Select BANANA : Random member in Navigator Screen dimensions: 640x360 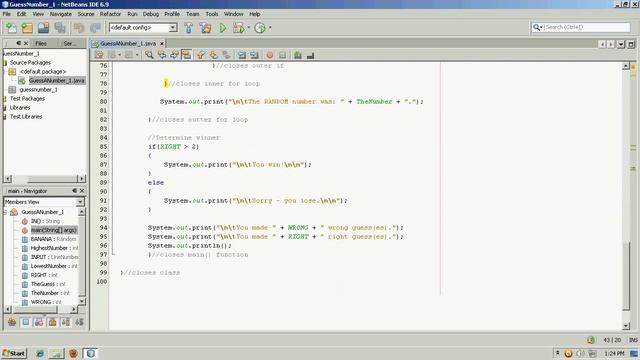point(53,239)
